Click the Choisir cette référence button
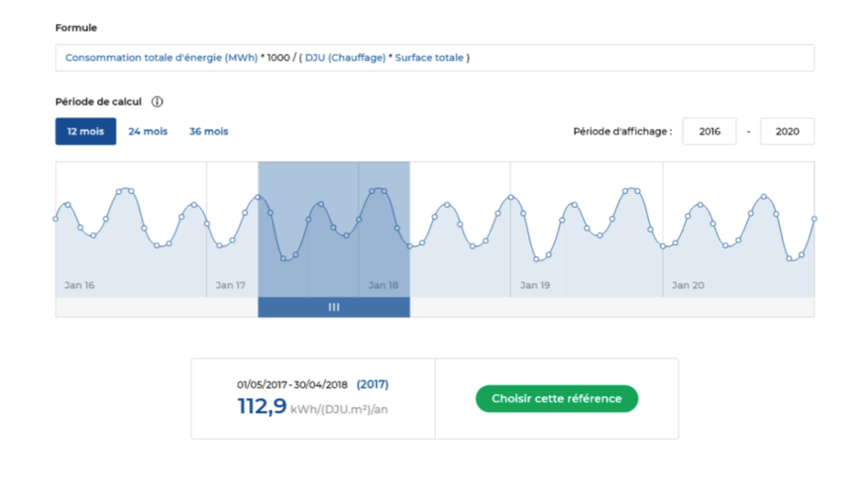Image resolution: width=866 pixels, height=504 pixels. 556,399
